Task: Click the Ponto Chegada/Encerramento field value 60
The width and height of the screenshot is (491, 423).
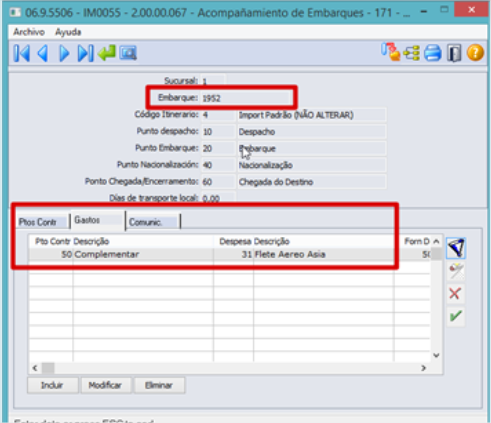Action: click(218, 182)
